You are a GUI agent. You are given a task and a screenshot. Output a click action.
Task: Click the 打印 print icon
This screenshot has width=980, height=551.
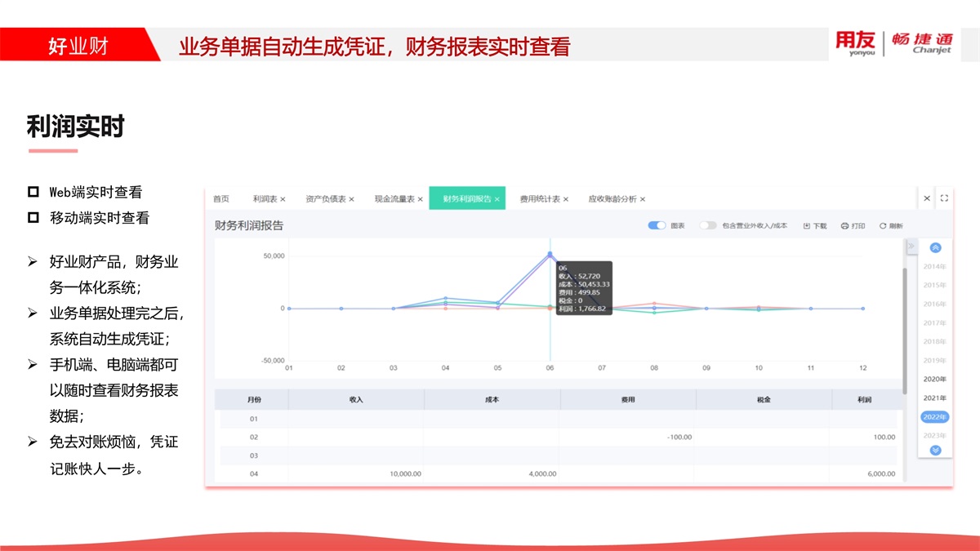844,226
